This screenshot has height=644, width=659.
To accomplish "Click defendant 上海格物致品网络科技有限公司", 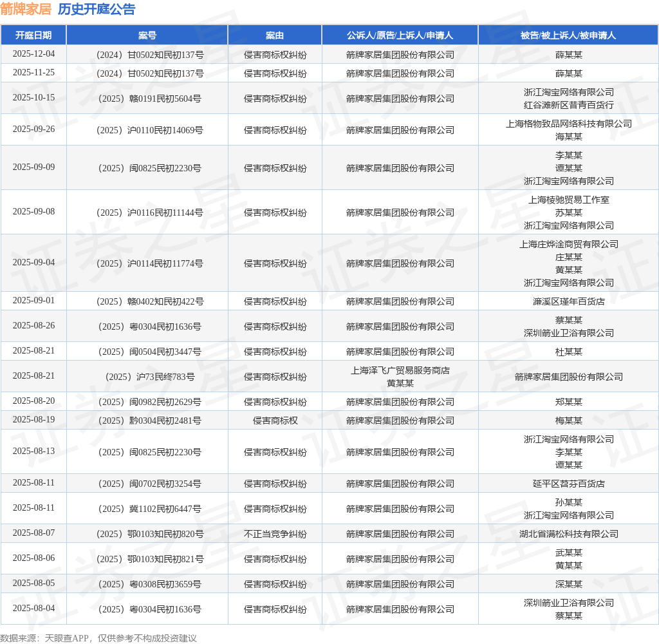I will tap(568, 124).
